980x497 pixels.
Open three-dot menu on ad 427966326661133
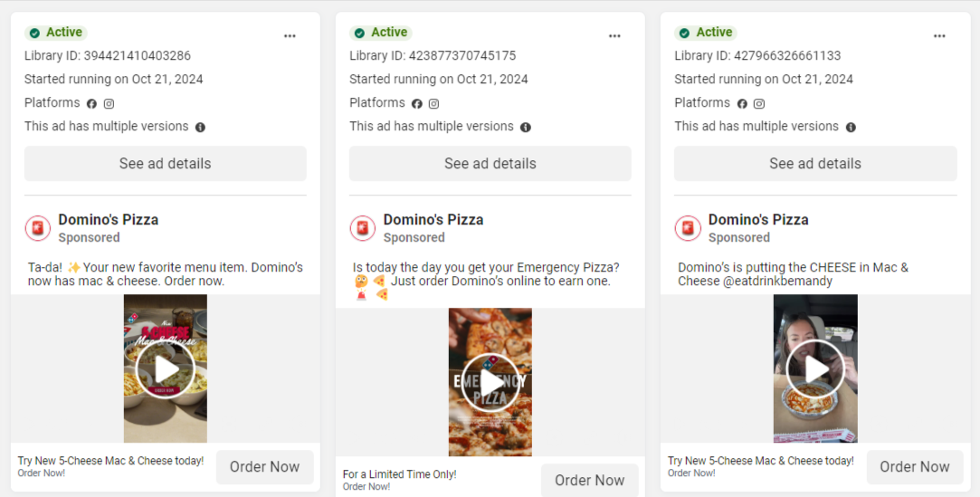coord(939,36)
